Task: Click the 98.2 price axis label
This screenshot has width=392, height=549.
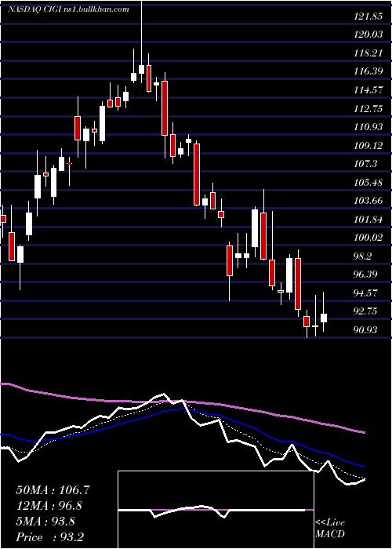Action: point(362,256)
